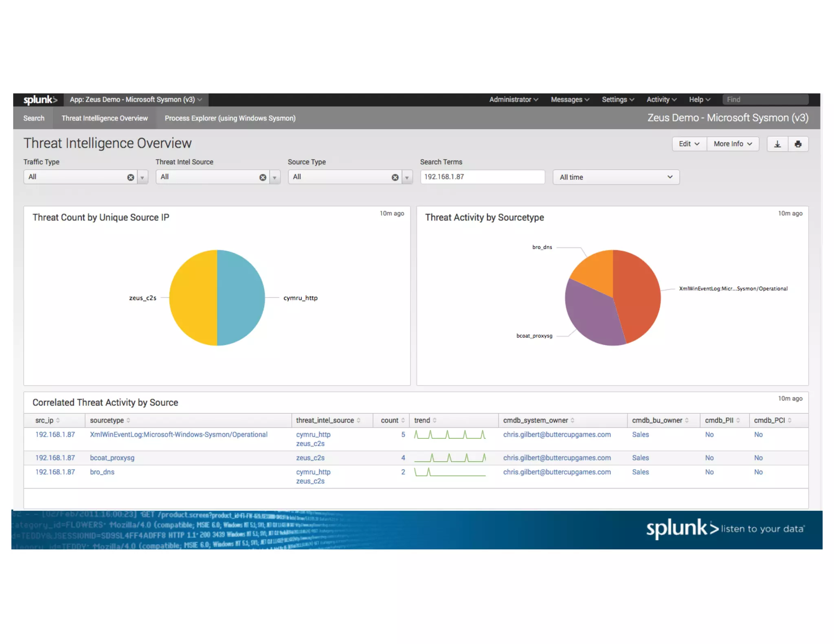The width and height of the screenshot is (834, 644).
Task: Click the bcoat_proxysg sourcetype link
Action: click(x=112, y=458)
